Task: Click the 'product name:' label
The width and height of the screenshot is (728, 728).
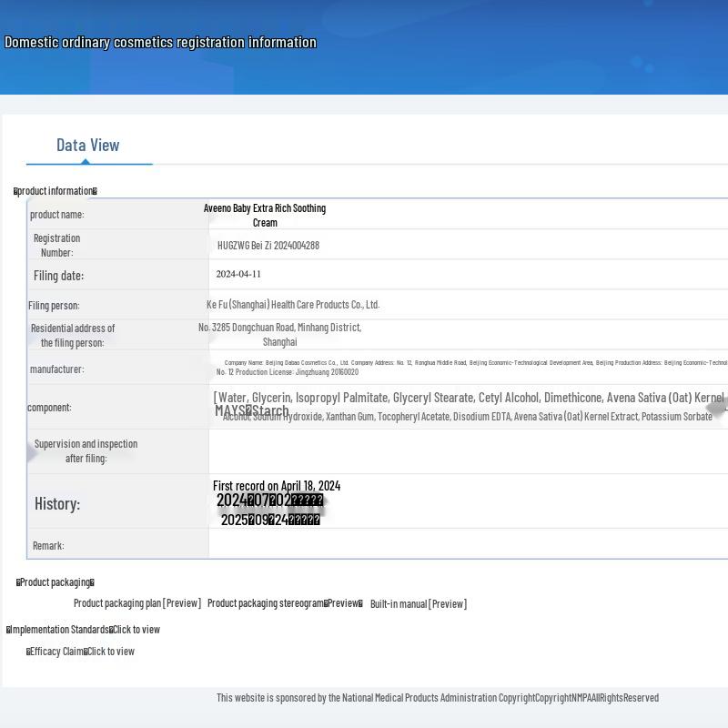Action: pyautogui.click(x=57, y=215)
